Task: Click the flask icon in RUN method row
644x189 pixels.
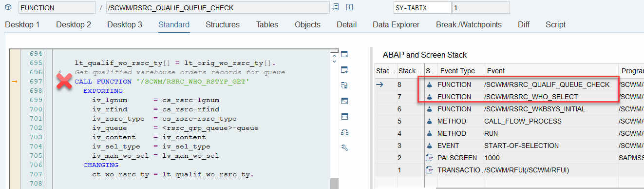Action: (x=429, y=133)
